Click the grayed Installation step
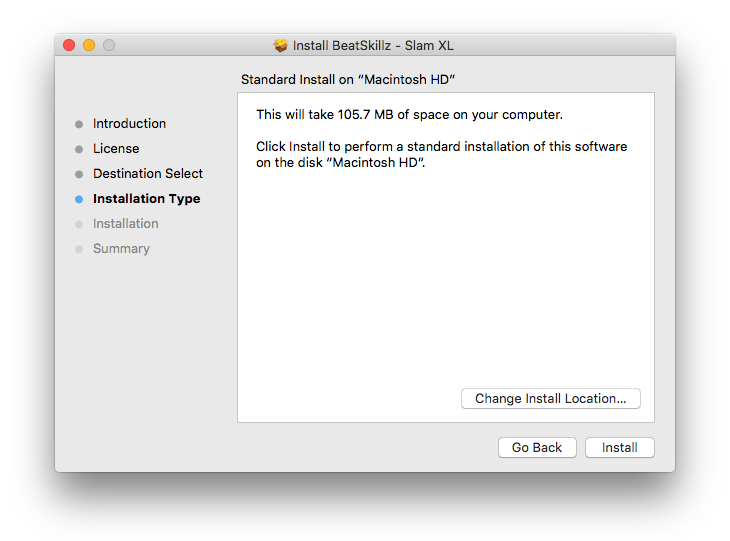730x541 pixels. point(125,224)
